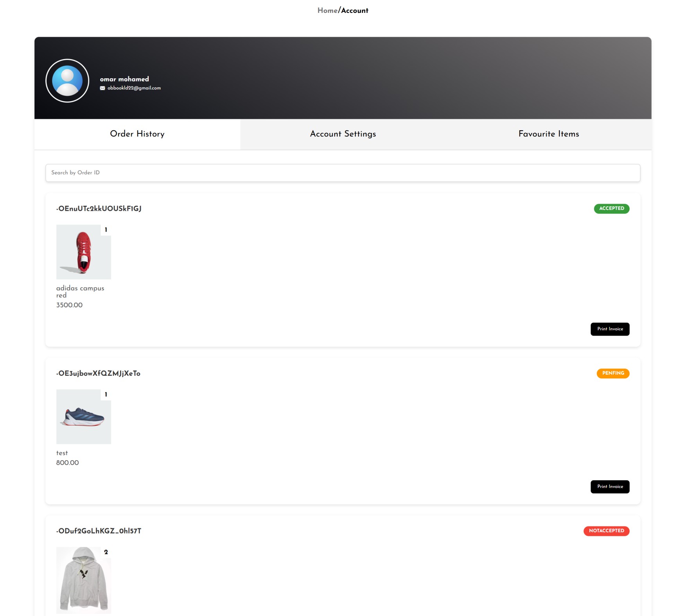Print Invoice for the test order
The width and height of the screenshot is (686, 616).
pyautogui.click(x=610, y=487)
